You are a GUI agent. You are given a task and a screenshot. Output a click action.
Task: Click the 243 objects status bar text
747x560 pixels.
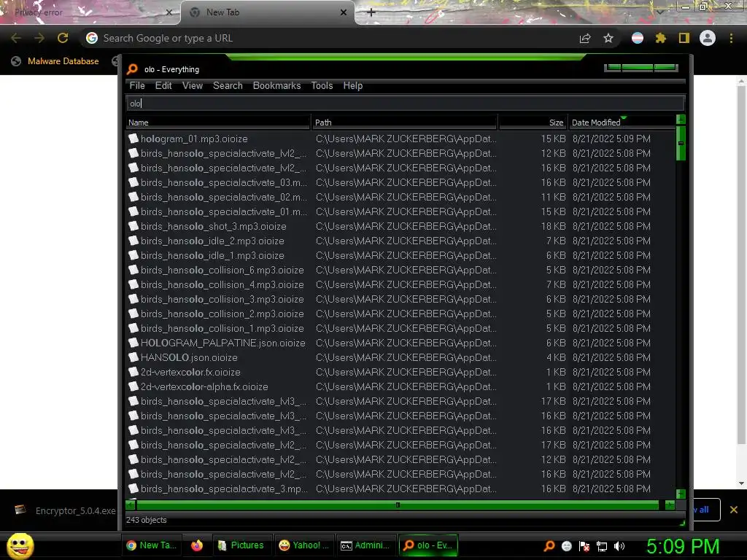(146, 520)
